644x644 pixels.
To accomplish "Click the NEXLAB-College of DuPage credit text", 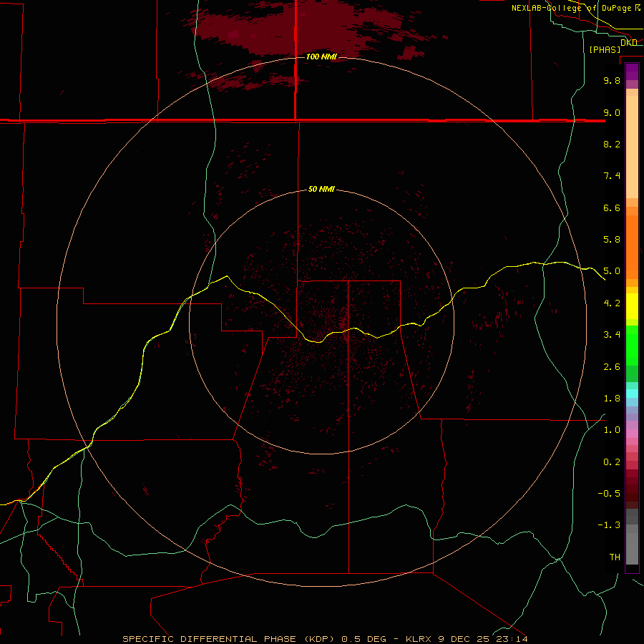I will tap(571, 8).
